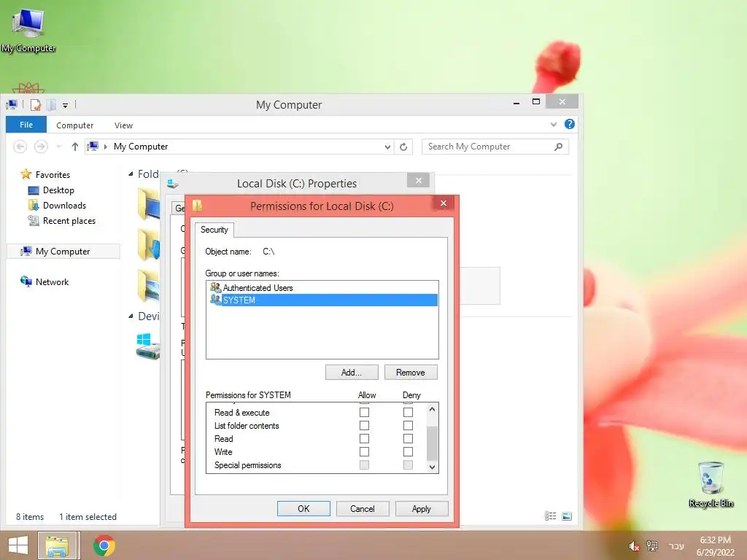
Task: Click the muted volume tray icon
Action: pyautogui.click(x=634, y=546)
